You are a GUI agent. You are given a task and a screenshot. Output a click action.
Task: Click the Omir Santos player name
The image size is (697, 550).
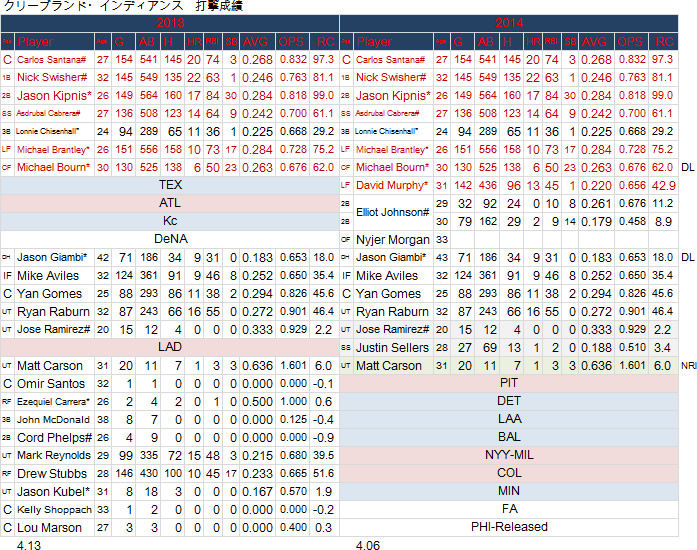[x=51, y=383]
